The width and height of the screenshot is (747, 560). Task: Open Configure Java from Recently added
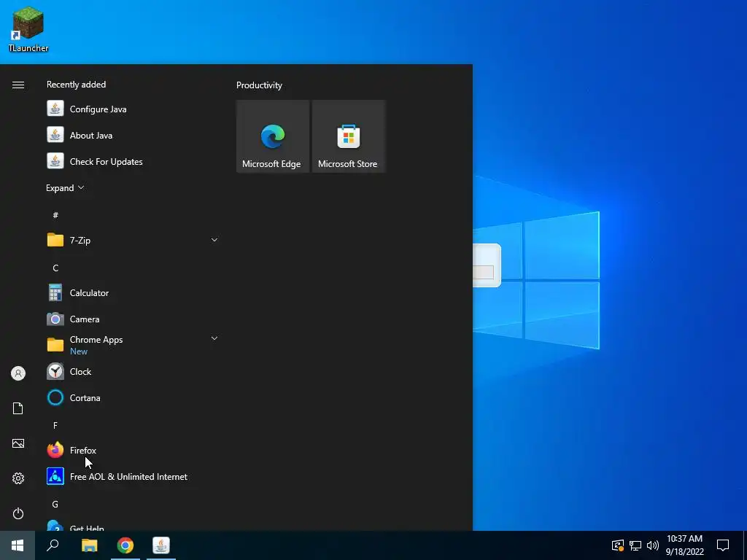(x=132, y=109)
